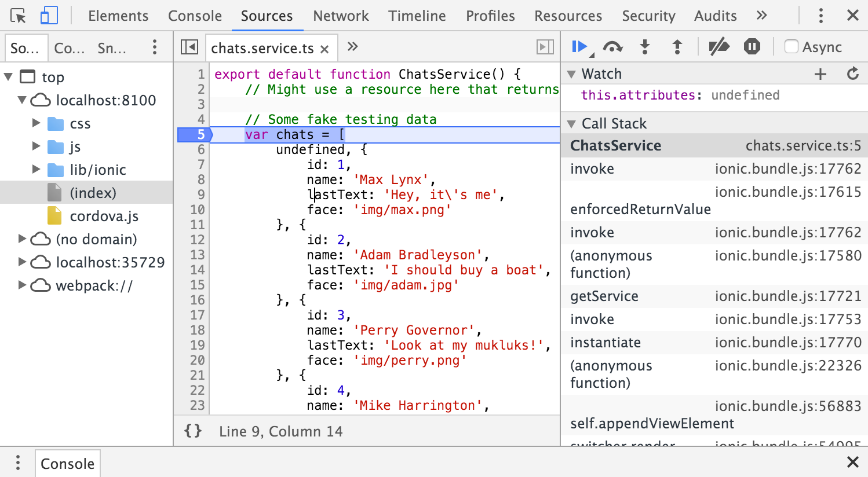Click the Step into next function call icon

click(645, 46)
